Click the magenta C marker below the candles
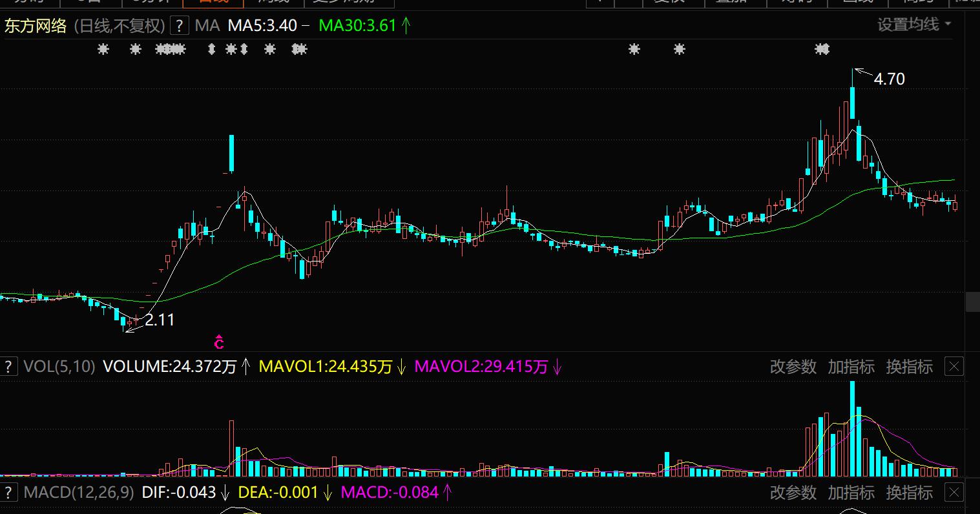The width and height of the screenshot is (980, 514). [219, 342]
